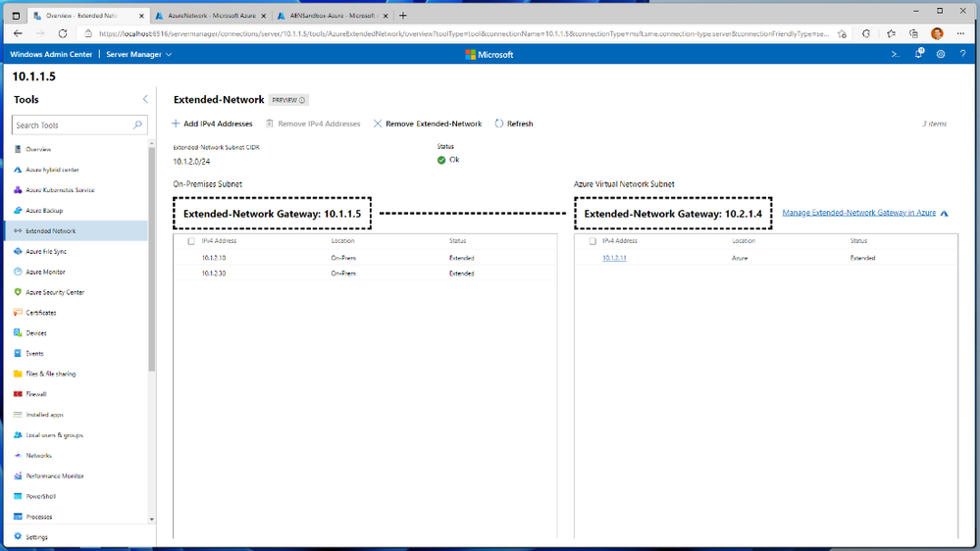Image resolution: width=980 pixels, height=551 pixels.
Task: Open Settings at sidebar bottom
Action: [36, 537]
